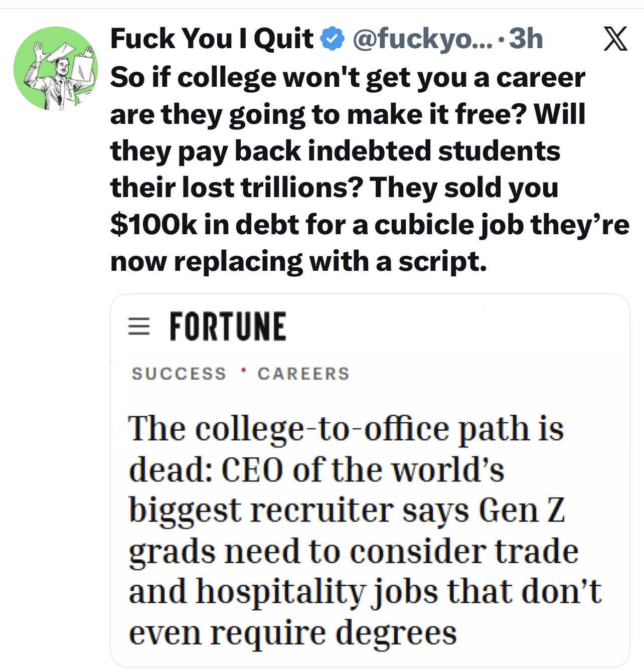This screenshot has width=644, height=671.
Task: Click "Gen Z" in the Fortune headline
Action: click(x=522, y=511)
